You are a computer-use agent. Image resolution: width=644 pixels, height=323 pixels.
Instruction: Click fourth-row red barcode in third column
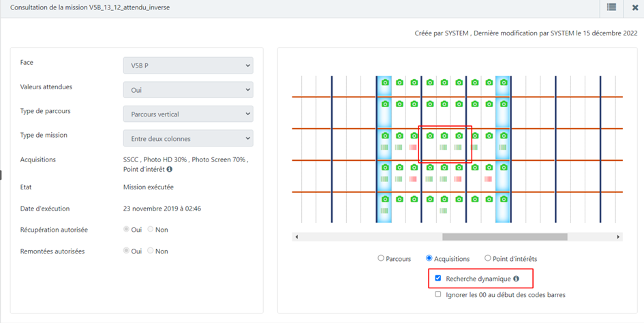414,179
